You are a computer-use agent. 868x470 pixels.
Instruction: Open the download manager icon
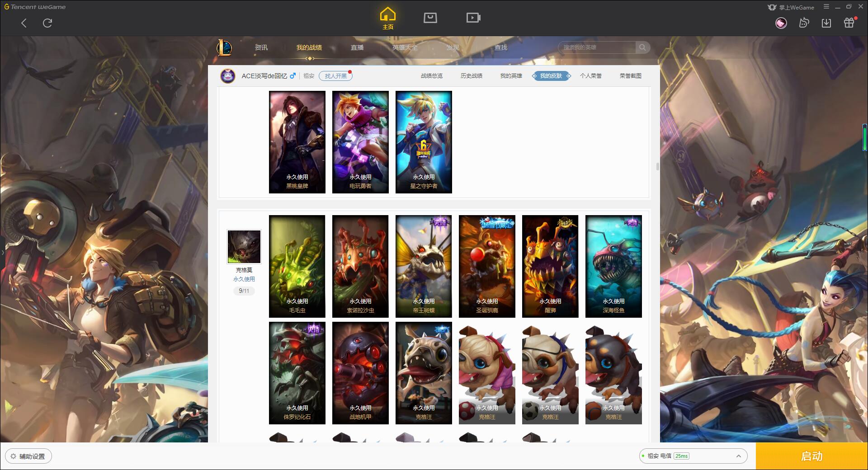[826, 23]
